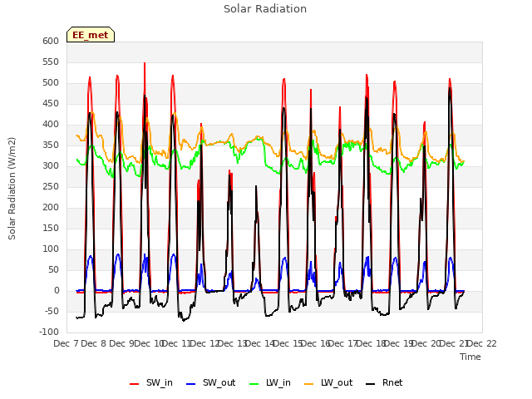Click the 300 y-axis tick label

click(x=51, y=165)
